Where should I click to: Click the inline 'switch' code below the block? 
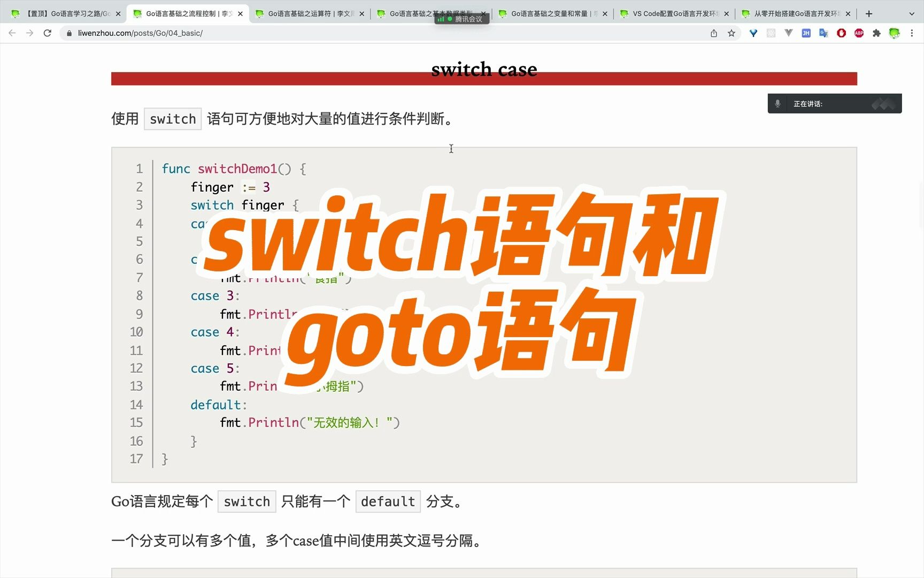pos(247,501)
